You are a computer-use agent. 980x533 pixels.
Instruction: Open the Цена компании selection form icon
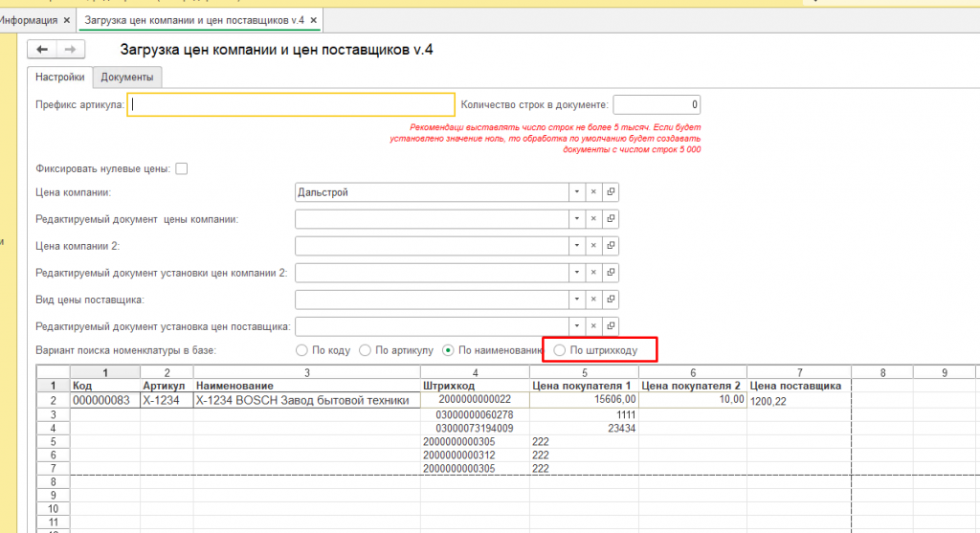[611, 192]
